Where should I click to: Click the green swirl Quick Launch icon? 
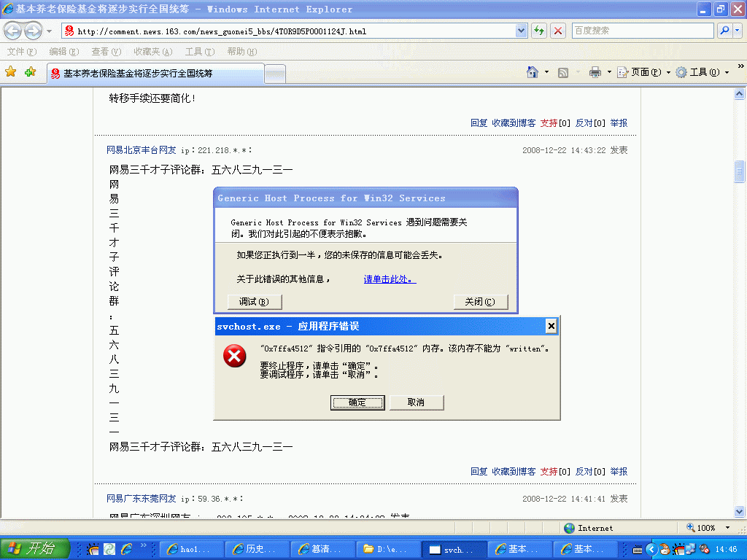click(109, 549)
